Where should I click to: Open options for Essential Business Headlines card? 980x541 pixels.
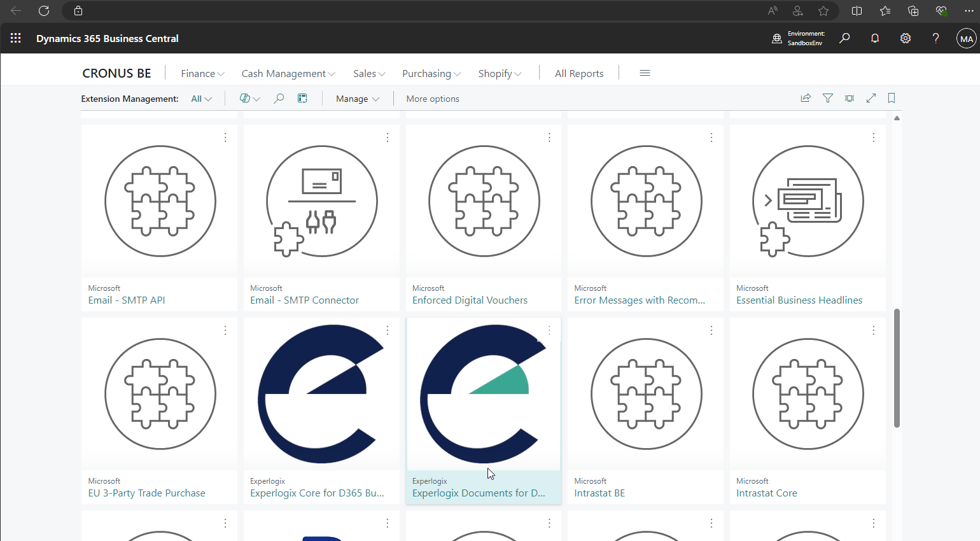874,137
